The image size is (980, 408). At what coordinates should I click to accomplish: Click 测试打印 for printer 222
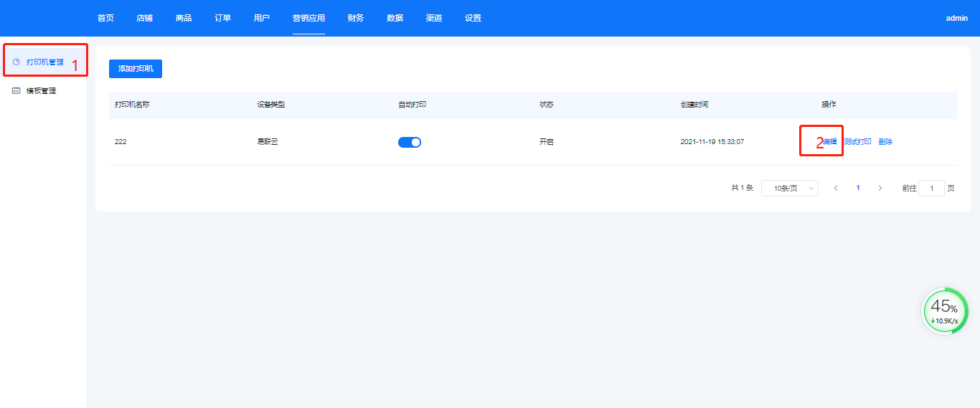(x=857, y=142)
